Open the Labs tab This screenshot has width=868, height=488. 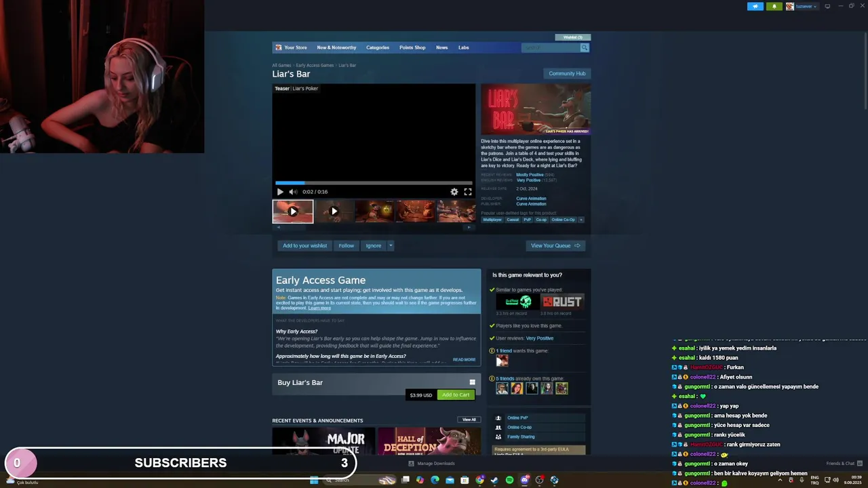tap(464, 47)
